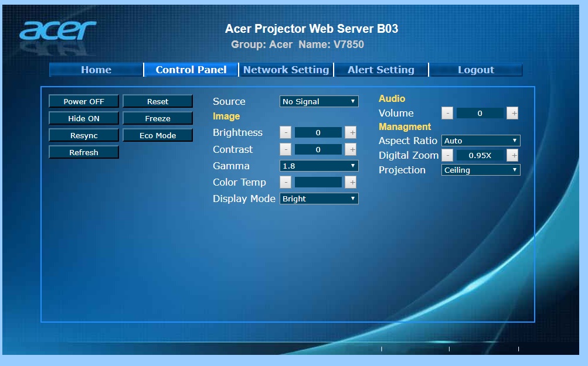
Task: Decrease Contrast with the minus button
Action: 285,149
